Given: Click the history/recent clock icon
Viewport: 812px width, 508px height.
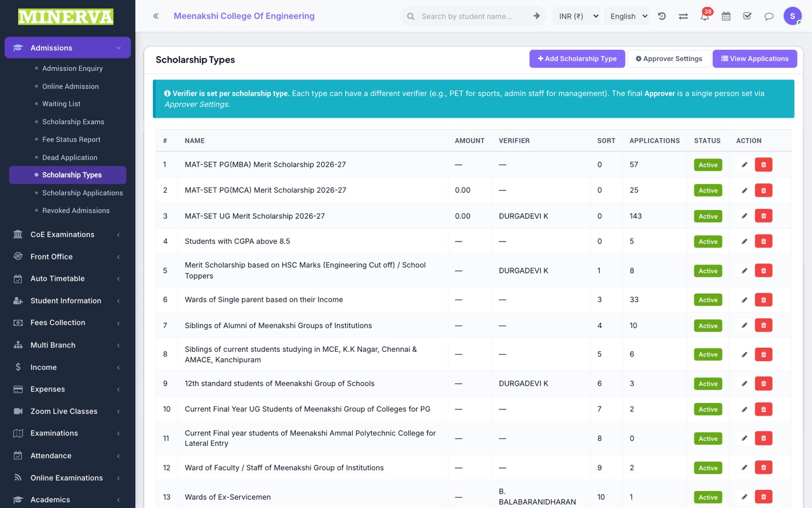Looking at the screenshot, I should [x=662, y=16].
